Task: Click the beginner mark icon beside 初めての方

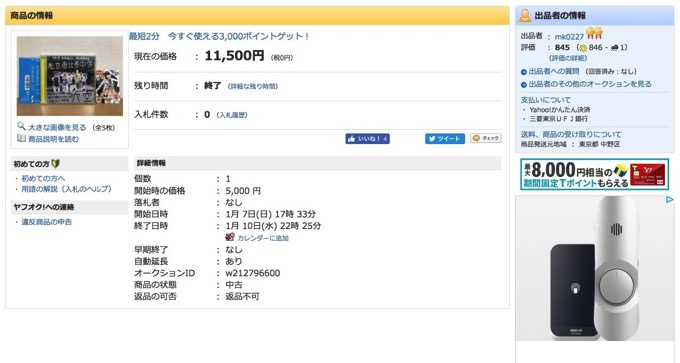Action: click(56, 164)
